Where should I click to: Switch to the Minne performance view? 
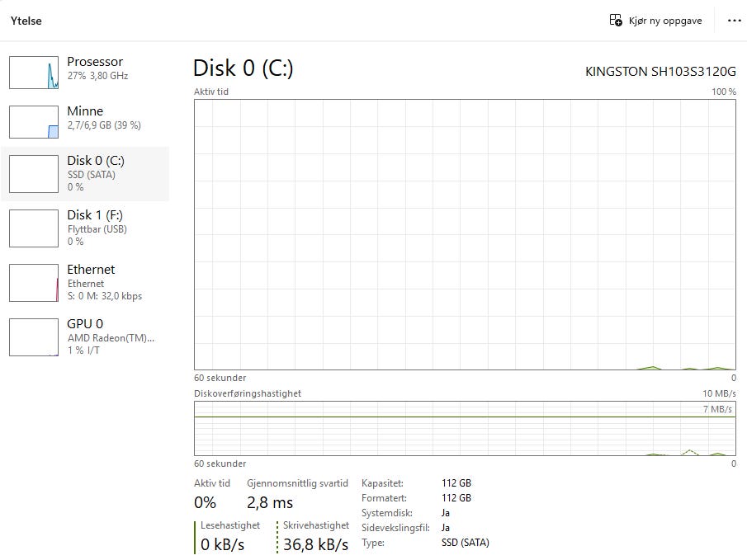[85, 121]
